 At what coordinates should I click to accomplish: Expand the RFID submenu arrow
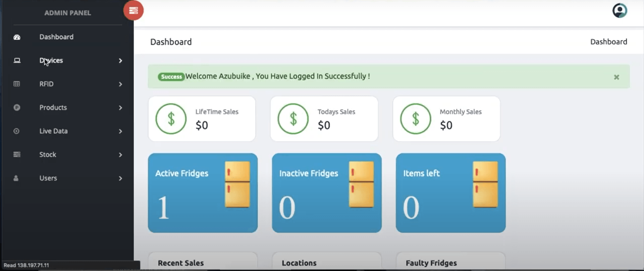[120, 84]
